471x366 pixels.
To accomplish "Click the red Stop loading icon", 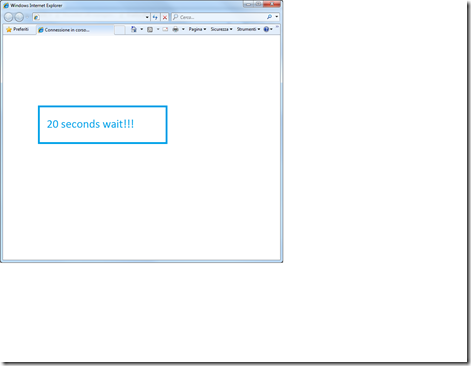I will click(x=165, y=17).
